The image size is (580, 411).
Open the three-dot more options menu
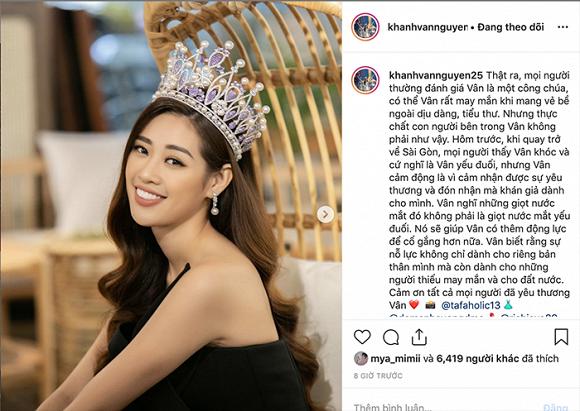coord(563,27)
